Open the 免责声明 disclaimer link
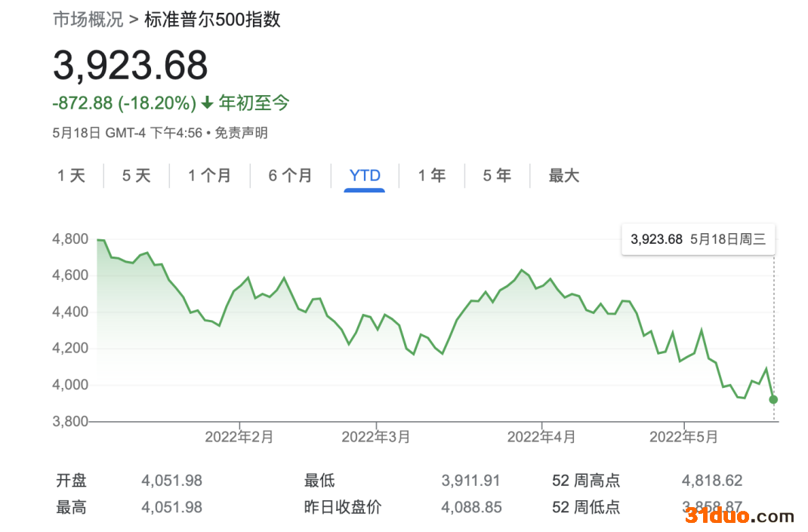This screenshot has height=532, width=808. [241, 133]
